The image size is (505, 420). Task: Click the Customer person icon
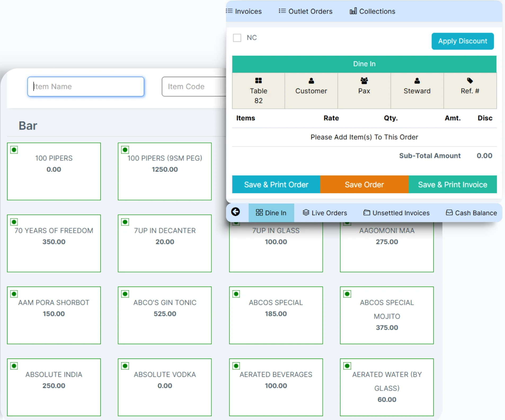(311, 81)
